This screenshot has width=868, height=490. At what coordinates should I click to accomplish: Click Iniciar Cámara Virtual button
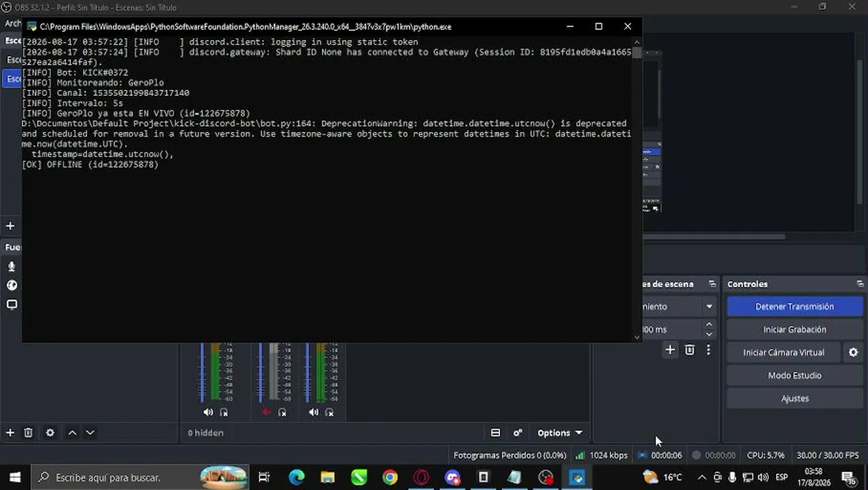pos(784,353)
